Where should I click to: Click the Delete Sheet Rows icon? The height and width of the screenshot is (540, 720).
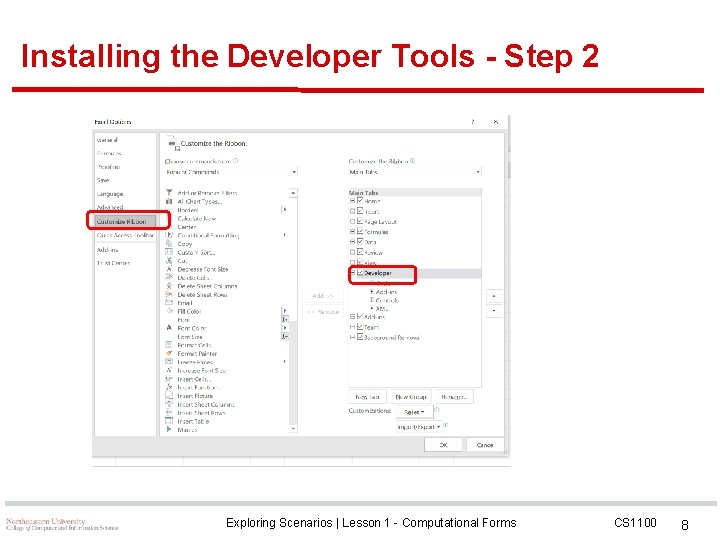tap(169, 294)
